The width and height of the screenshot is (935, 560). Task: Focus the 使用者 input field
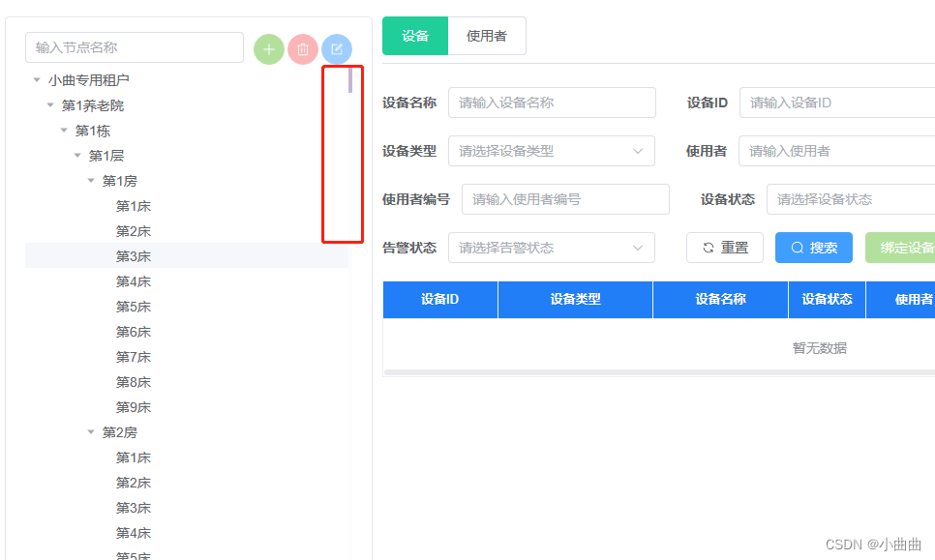pos(836,151)
